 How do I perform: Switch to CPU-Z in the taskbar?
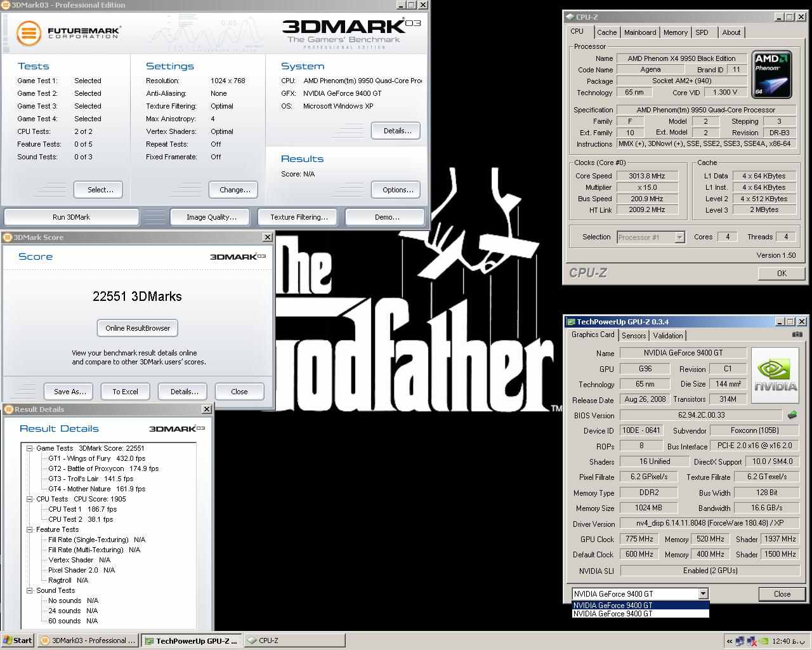[x=294, y=640]
